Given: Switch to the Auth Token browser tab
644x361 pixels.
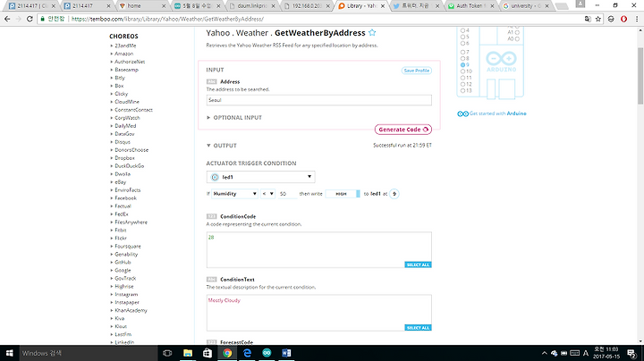Looking at the screenshot, I should coord(471,5).
